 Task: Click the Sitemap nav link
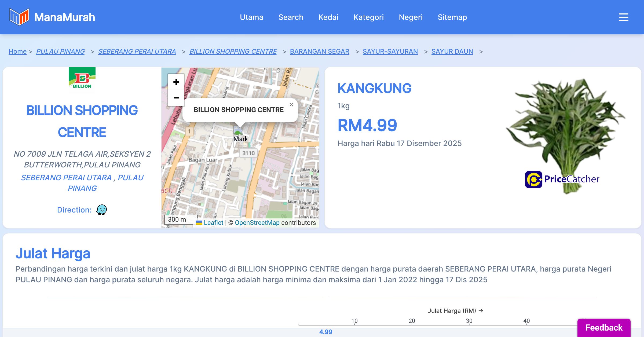[452, 17]
